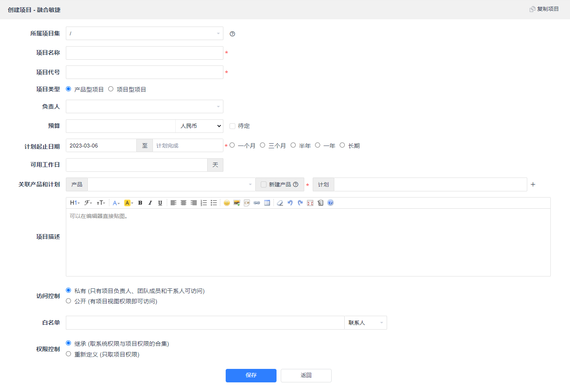Insert a hyperlink via the link icon
This screenshot has width=570, height=392.
pos(257,203)
